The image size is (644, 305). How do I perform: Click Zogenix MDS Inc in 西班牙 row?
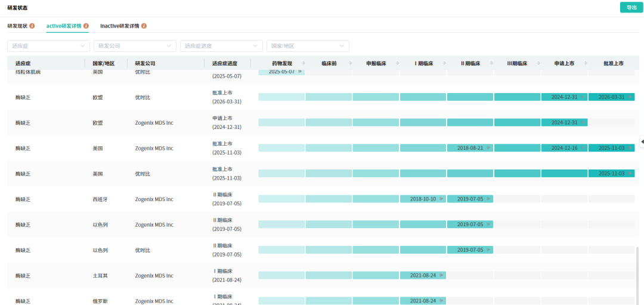pos(154,199)
